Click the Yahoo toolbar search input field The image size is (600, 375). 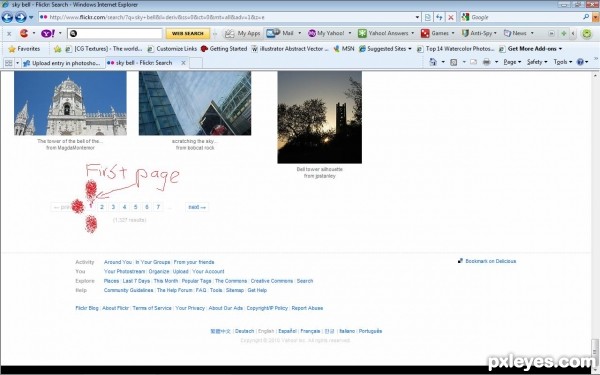coord(115,33)
